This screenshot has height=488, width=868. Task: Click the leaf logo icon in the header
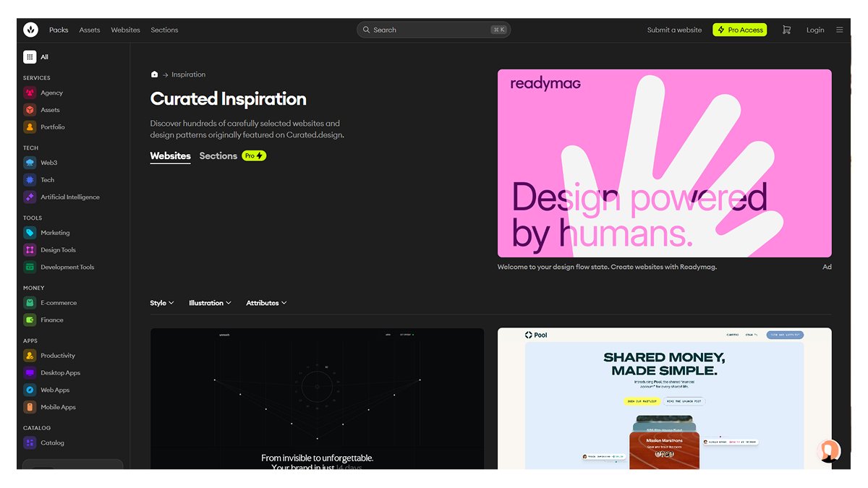tap(30, 30)
